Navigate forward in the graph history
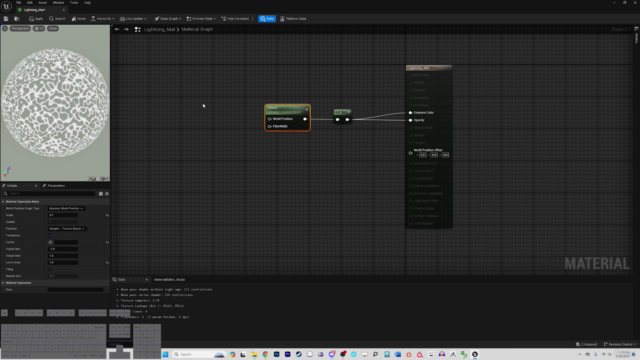 tap(126, 29)
